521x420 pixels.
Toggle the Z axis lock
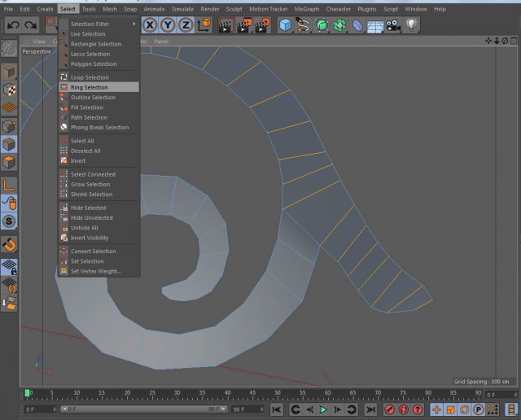(186, 25)
